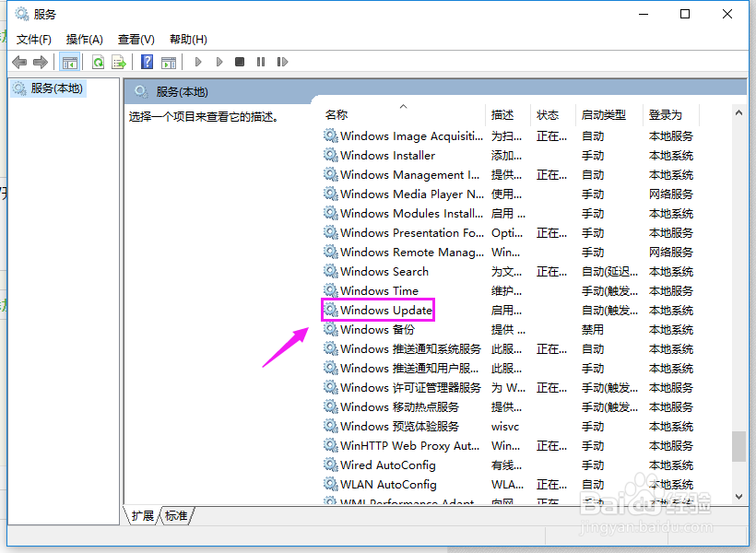The width and height of the screenshot is (756, 553).
Task: Click the Forward arrow toolbar icon
Action: pos(41,62)
